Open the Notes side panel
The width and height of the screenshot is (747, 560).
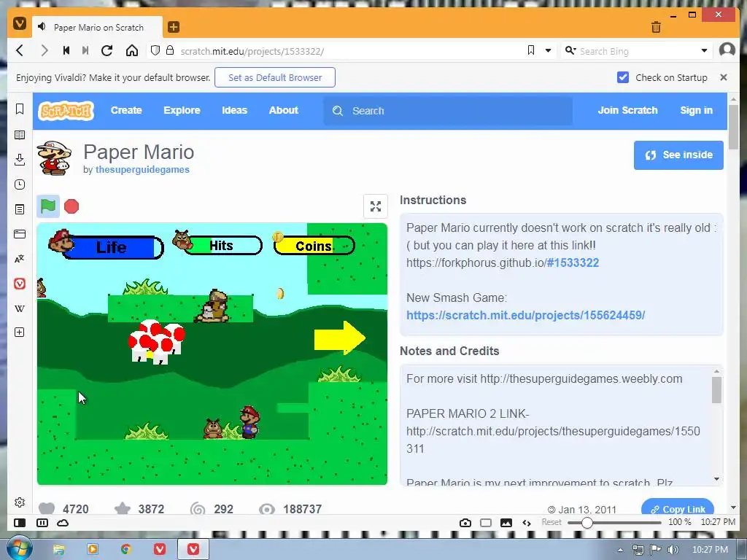click(x=20, y=209)
